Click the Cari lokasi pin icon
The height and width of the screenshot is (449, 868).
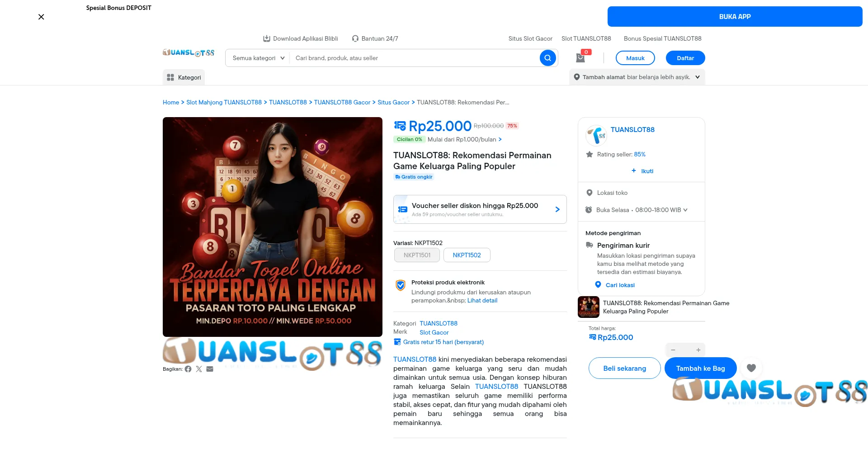(597, 285)
